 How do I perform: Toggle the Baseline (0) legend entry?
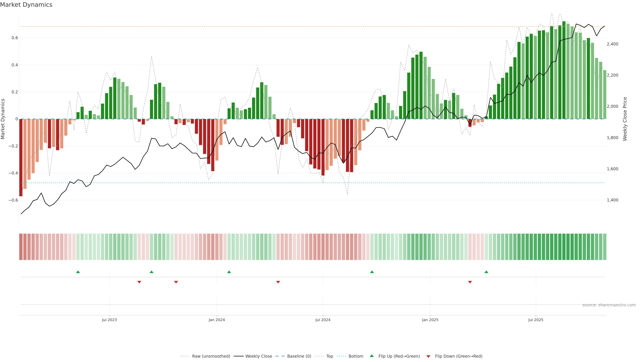pyautogui.click(x=299, y=356)
